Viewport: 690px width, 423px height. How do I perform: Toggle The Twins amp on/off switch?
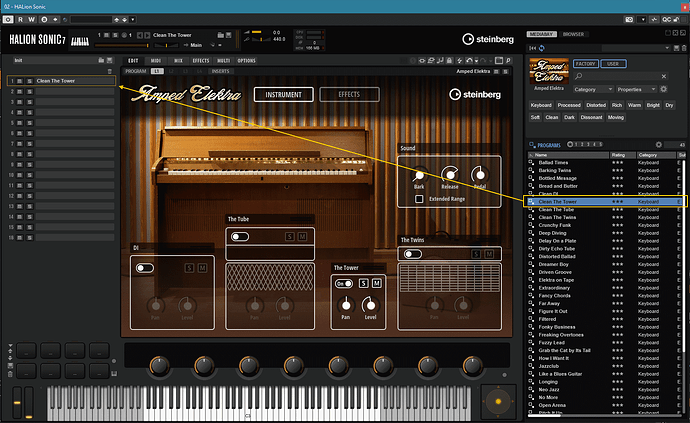coord(413,254)
